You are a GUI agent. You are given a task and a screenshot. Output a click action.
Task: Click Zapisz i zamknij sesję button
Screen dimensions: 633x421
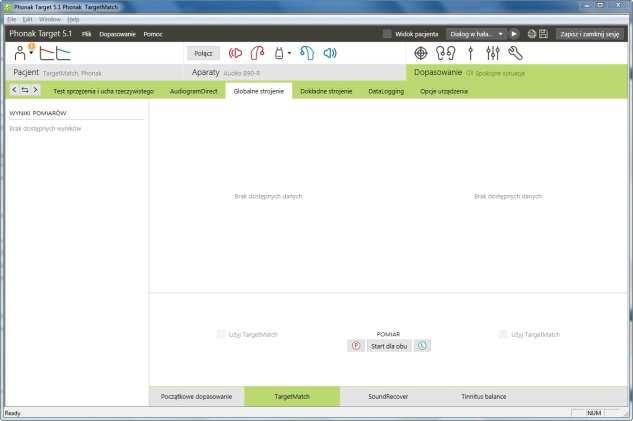590,34
